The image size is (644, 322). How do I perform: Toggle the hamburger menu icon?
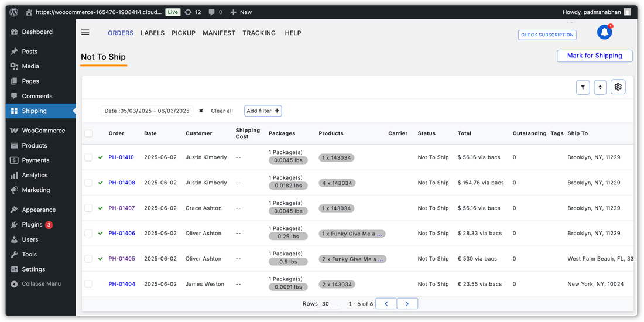(x=85, y=32)
